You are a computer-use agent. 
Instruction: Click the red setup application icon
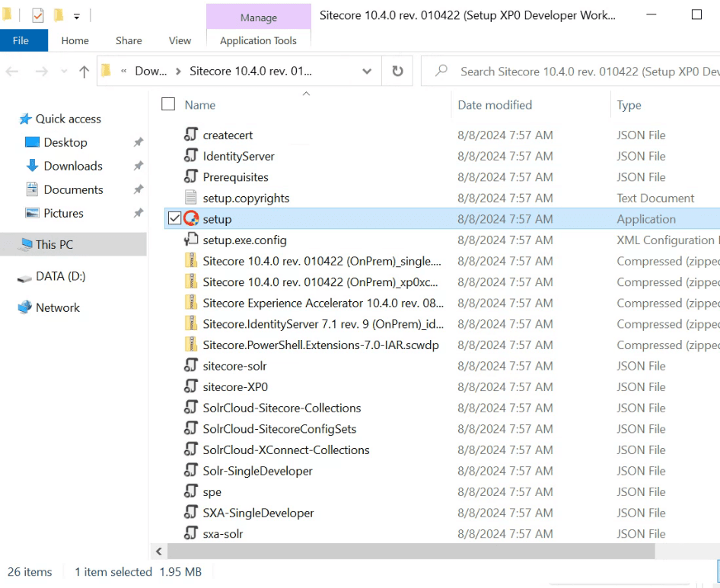(x=191, y=218)
